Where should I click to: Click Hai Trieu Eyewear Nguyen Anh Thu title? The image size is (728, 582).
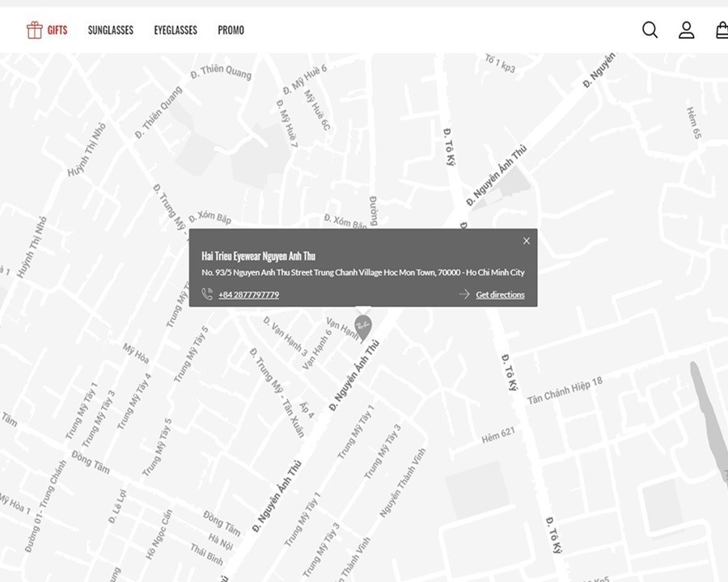[258, 256]
